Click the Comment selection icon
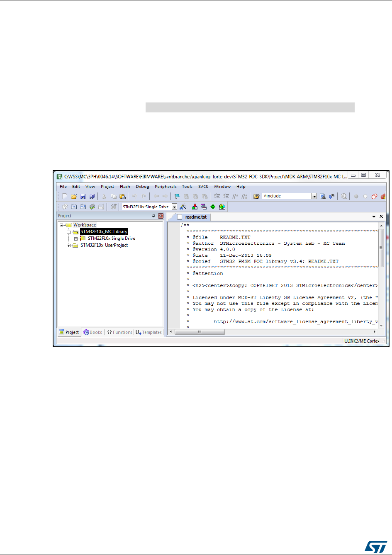392x555 pixels. click(235, 196)
